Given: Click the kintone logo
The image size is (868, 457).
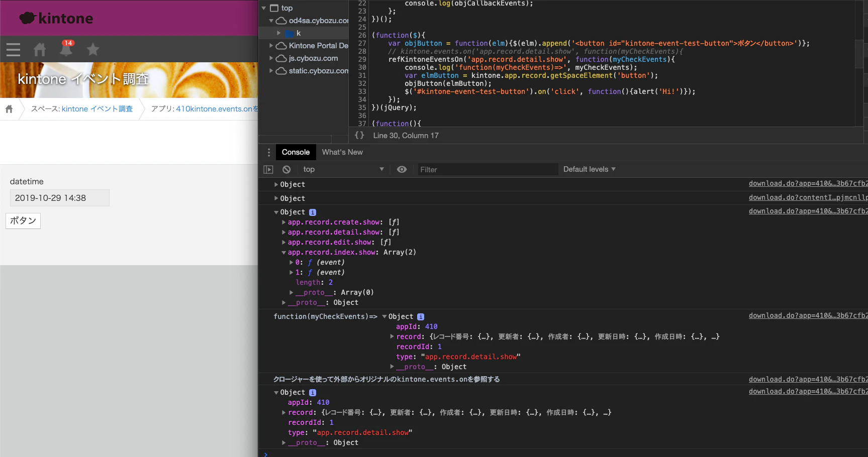Looking at the screenshot, I should click(x=56, y=19).
